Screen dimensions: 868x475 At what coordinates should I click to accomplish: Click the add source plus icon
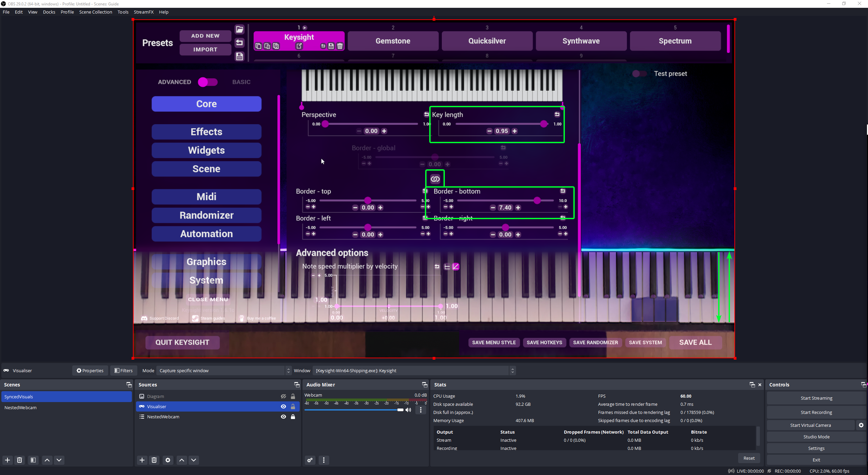[x=142, y=460]
